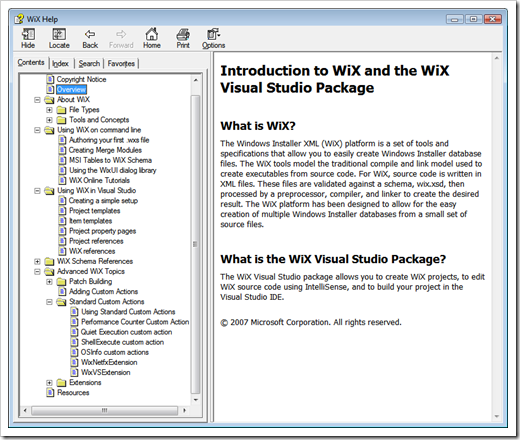Collapse the Standard Custom Actions node
Screen dimensions: 520x440
(49, 302)
